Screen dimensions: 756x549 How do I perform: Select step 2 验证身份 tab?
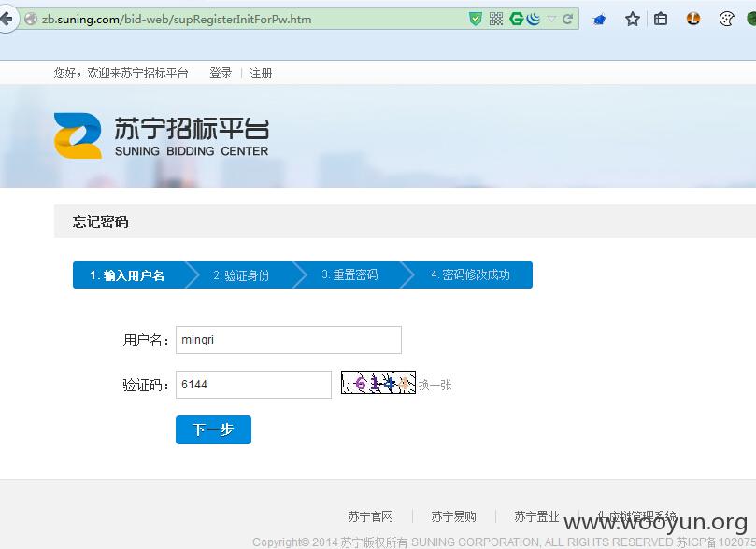(x=241, y=275)
